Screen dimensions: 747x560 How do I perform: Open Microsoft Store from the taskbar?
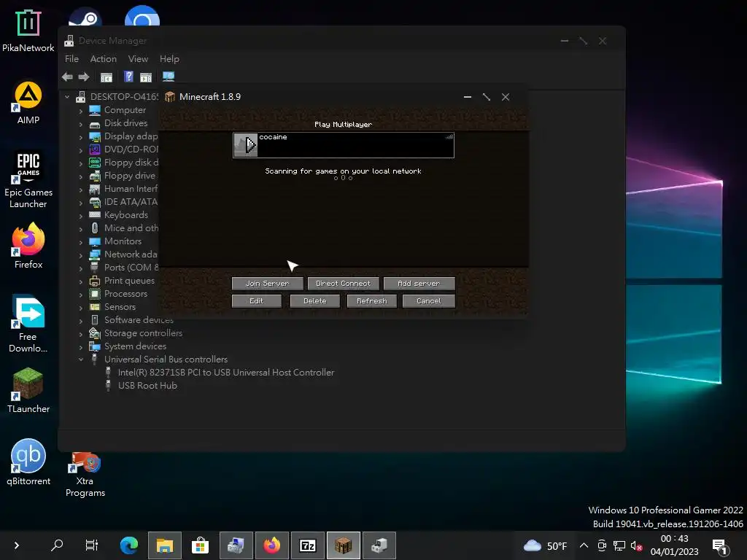pos(200,545)
